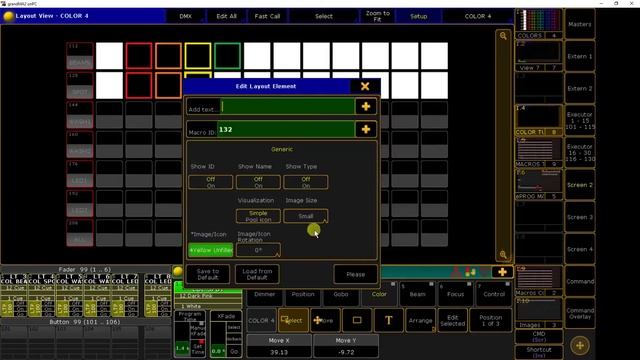Click the COLOR 4 encoder bar label
Screen dimensions: 640x360
[261, 320]
